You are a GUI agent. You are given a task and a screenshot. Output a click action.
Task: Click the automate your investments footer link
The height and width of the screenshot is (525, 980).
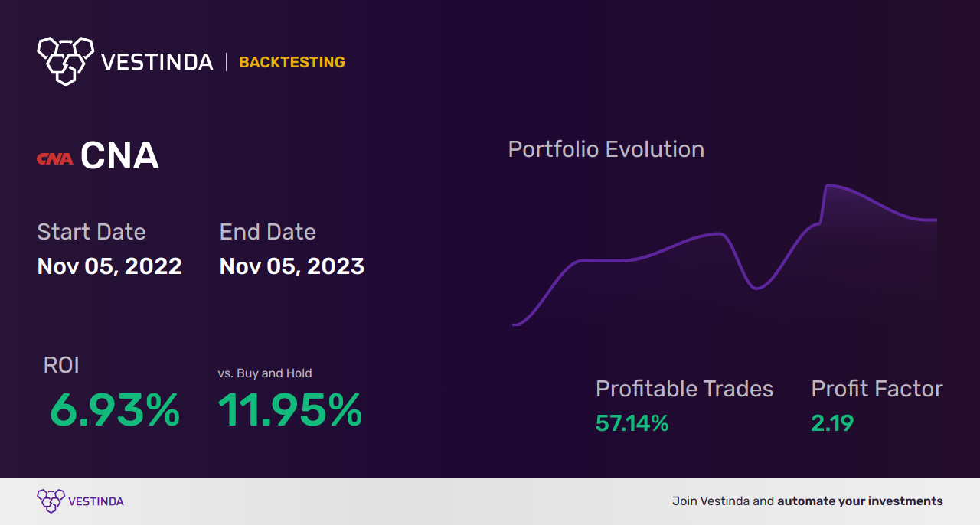point(860,501)
